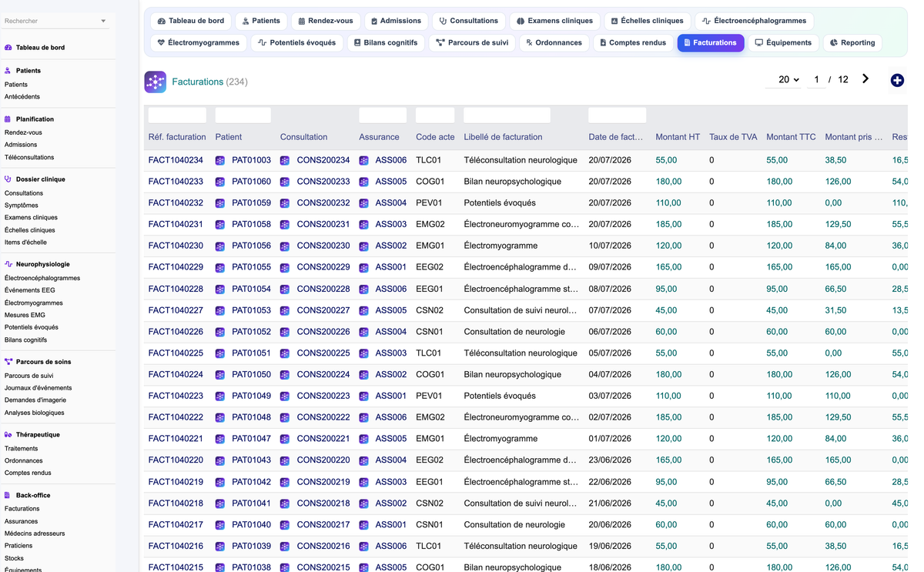This screenshot has width=924, height=572.
Task: Click consultation icon beside CONS200233
Action: click(x=285, y=182)
